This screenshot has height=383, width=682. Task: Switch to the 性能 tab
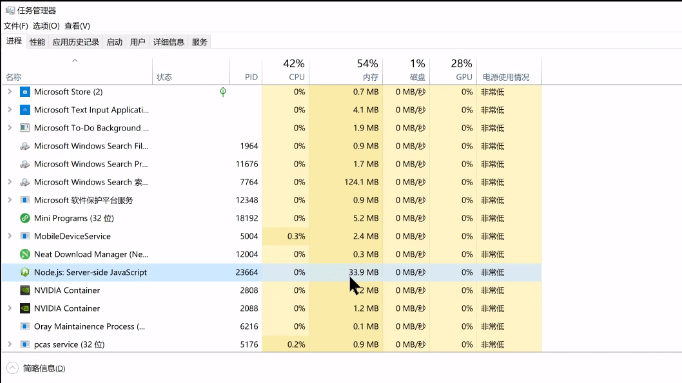pyautogui.click(x=37, y=42)
